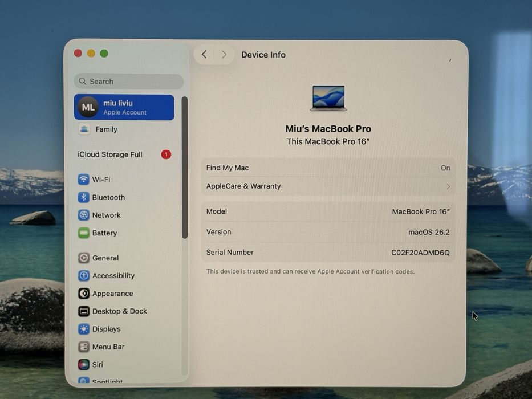Click the macOS 26.2 version value
Image resolution: width=532 pixels, height=399 pixels.
429,232
